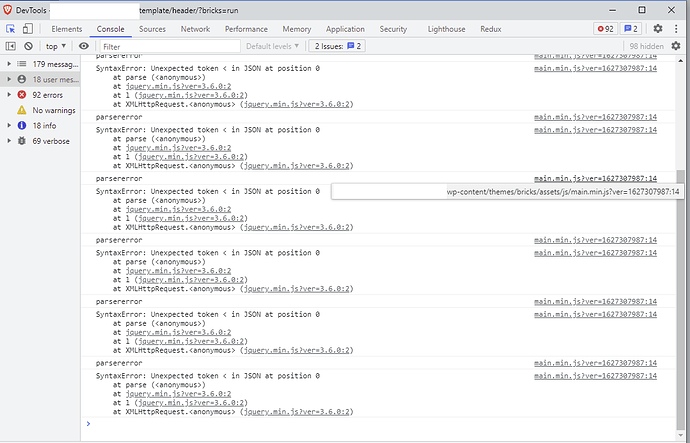
Task: Click the bottom-most 'parsererror' console message text
Action: pyautogui.click(x=119, y=363)
